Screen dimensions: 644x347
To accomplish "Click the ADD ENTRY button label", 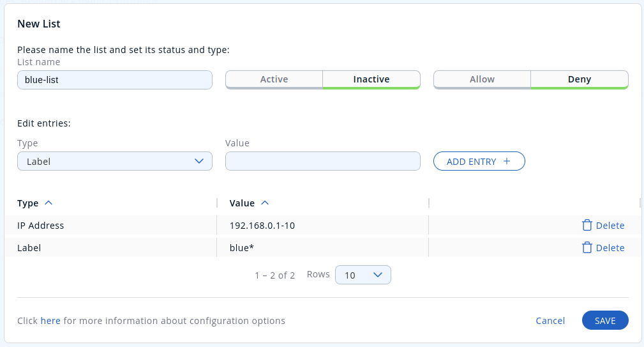I will [471, 162].
